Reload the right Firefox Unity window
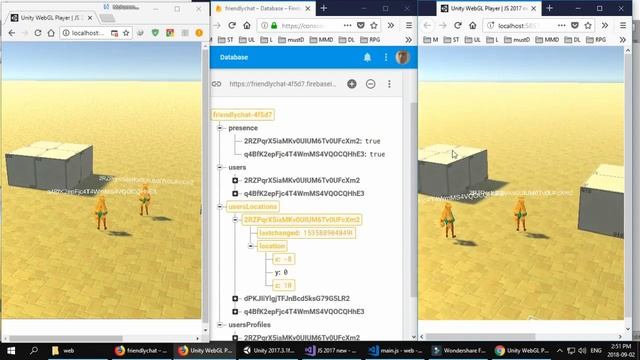The width and height of the screenshot is (640, 360). (x=458, y=25)
